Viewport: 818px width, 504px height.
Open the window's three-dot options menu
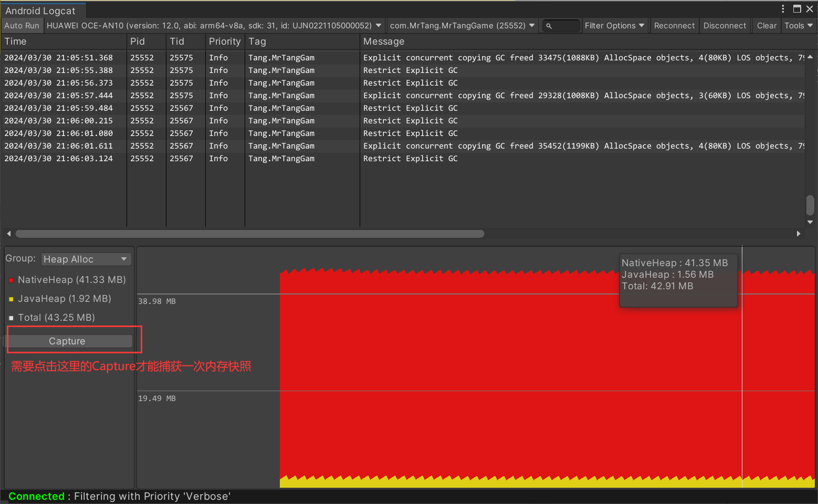tap(783, 9)
